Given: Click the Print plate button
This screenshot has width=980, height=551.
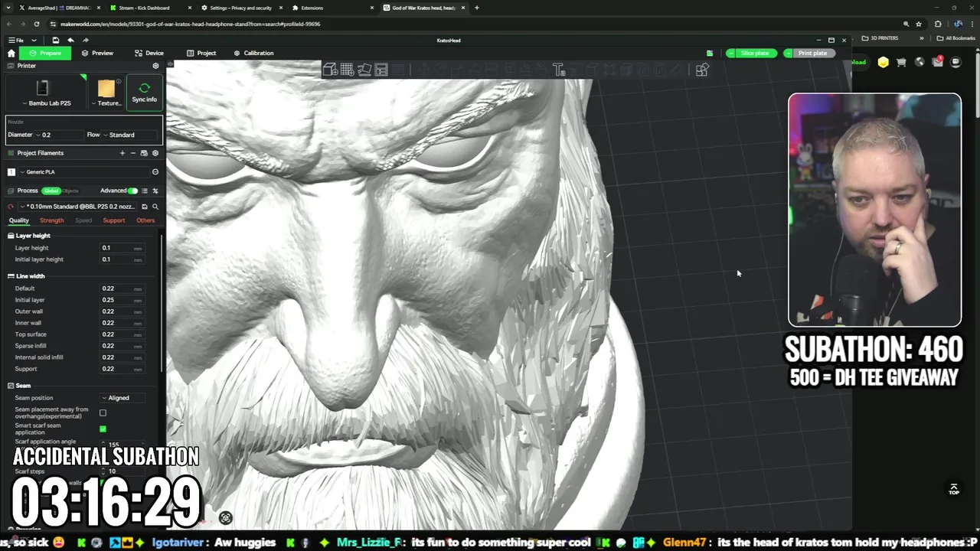Looking at the screenshot, I should (812, 53).
